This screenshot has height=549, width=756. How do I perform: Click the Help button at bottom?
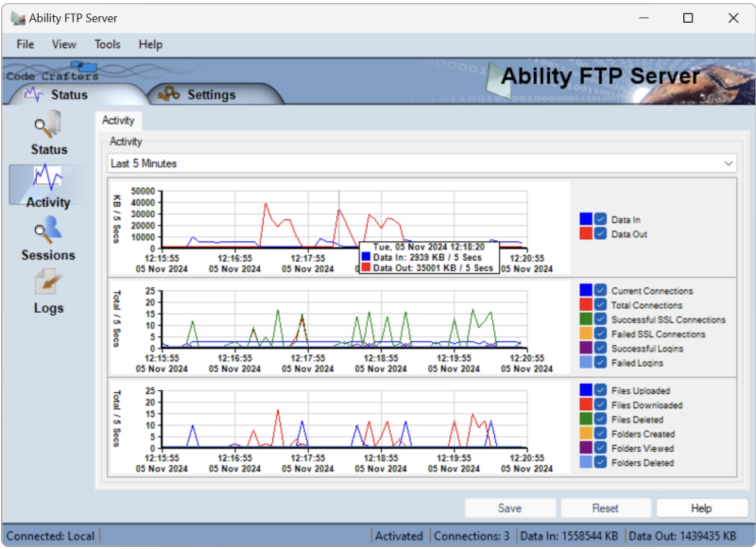(701, 508)
